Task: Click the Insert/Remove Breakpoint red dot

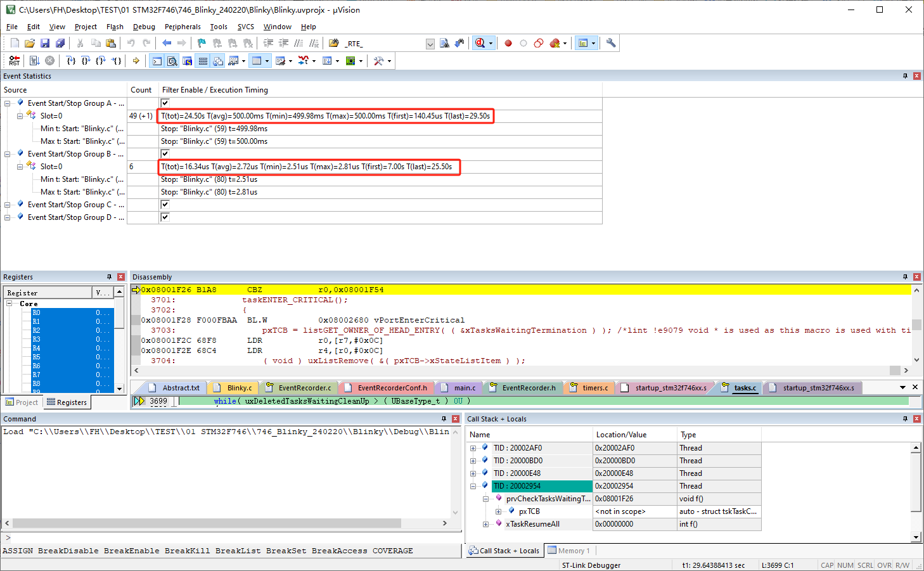Action: click(508, 43)
